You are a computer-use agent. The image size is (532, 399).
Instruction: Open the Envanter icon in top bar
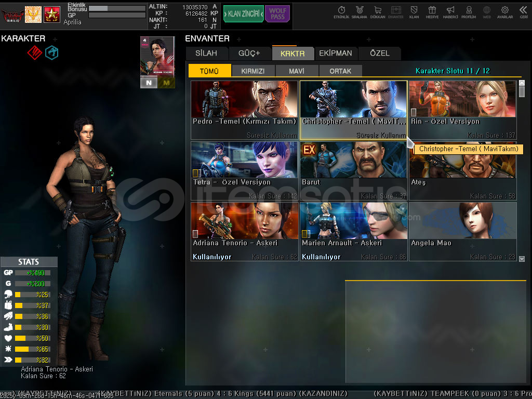click(x=395, y=12)
